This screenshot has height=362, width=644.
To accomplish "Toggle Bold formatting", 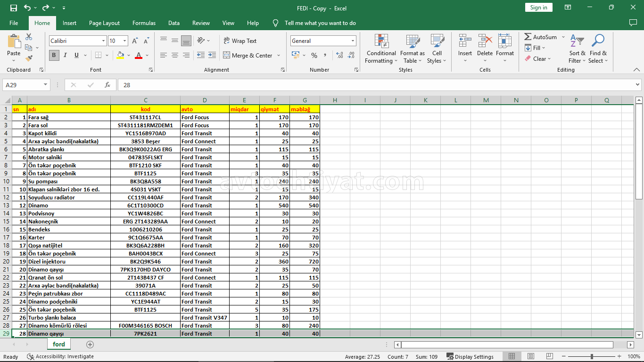I will point(54,55).
